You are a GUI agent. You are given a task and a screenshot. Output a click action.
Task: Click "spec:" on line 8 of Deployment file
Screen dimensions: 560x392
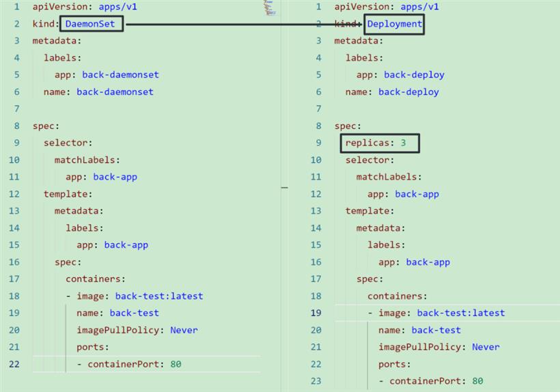coord(348,126)
